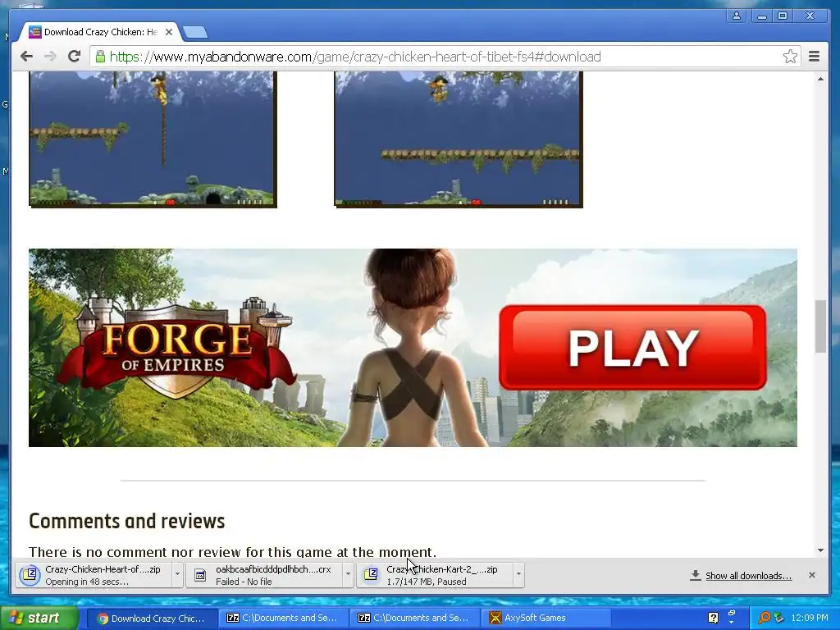840x630 pixels.
Task: Click Comments and reviews heading
Action: (127, 521)
